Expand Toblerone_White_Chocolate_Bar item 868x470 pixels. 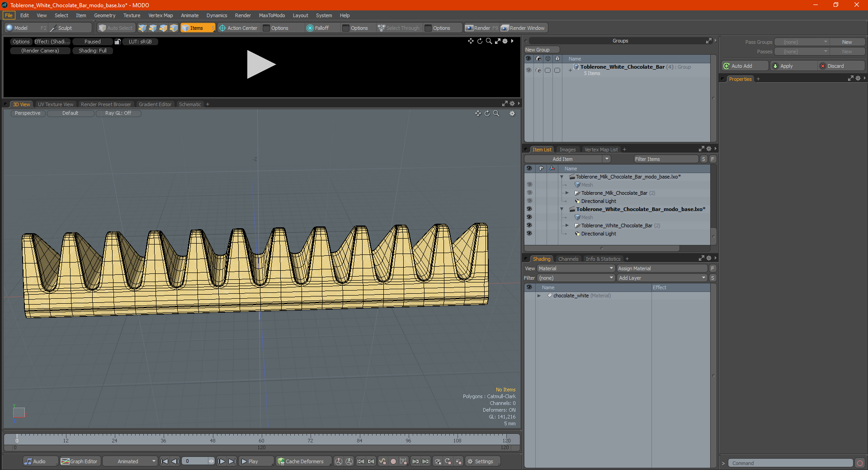tap(567, 226)
